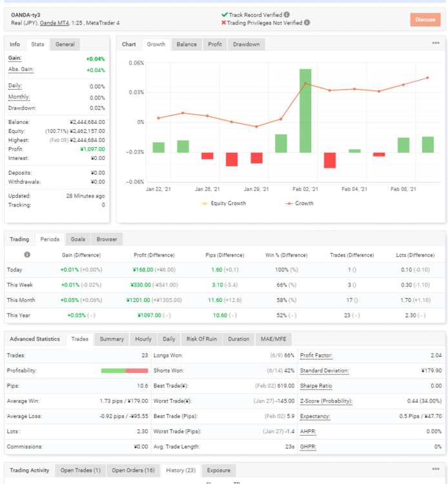Switch chart to Balance tab
448x484 pixels.
point(187,45)
